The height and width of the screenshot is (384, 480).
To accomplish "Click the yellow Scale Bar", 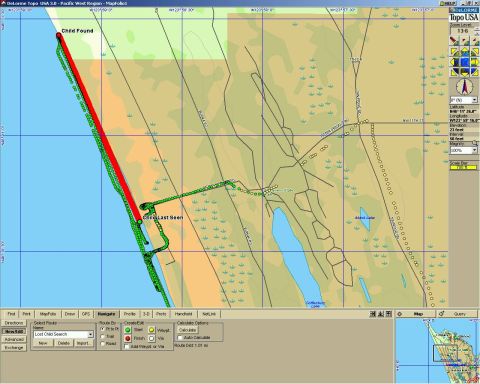I will pos(464,167).
